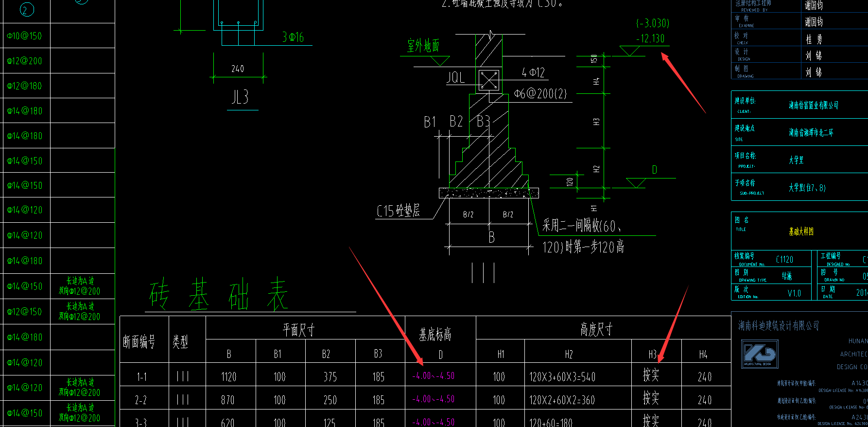This screenshot has height=427, width=868.
Task: Select the 桂勇 checker name
Action: coord(814,39)
